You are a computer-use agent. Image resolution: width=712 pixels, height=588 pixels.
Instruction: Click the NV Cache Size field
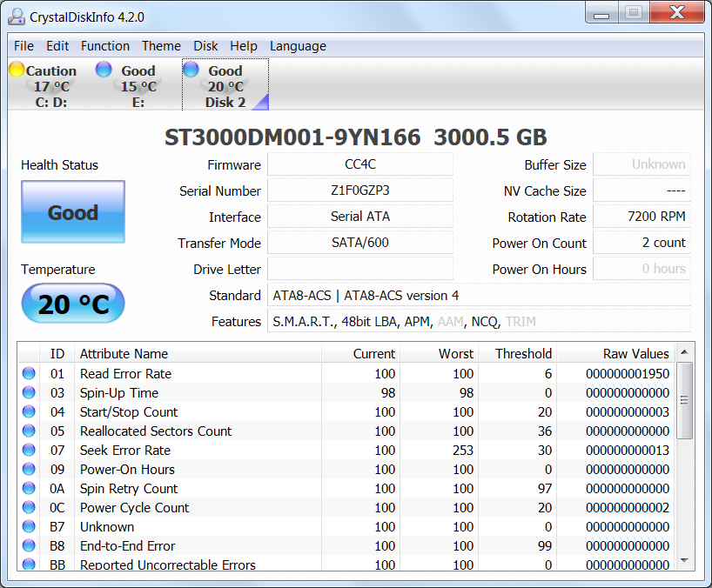pyautogui.click(x=642, y=190)
